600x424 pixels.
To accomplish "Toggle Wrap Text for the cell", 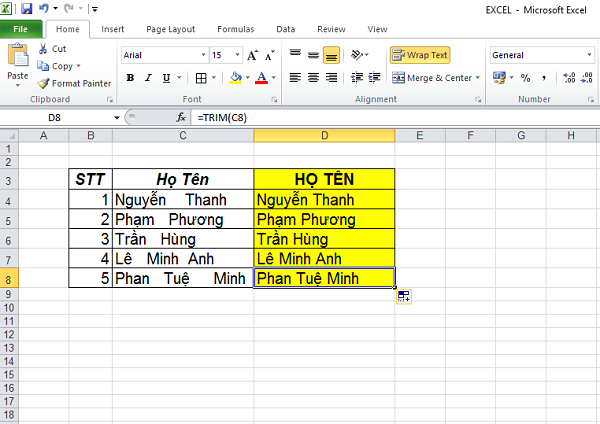I will [419, 55].
